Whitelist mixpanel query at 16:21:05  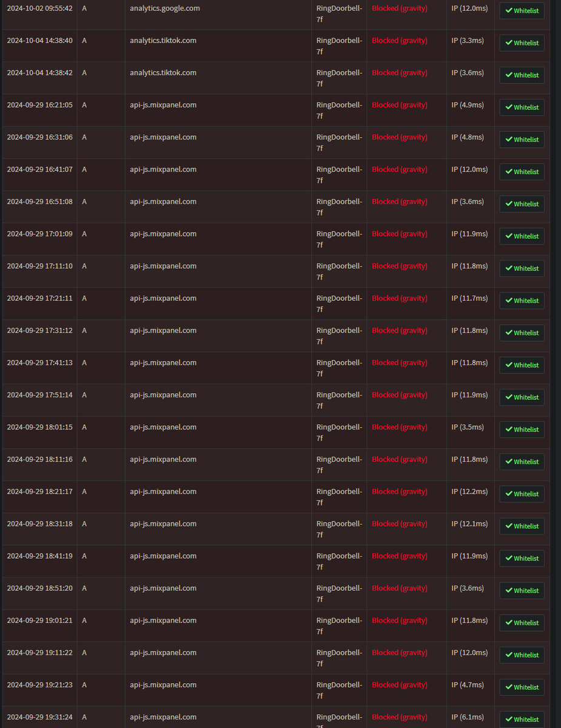(x=522, y=107)
